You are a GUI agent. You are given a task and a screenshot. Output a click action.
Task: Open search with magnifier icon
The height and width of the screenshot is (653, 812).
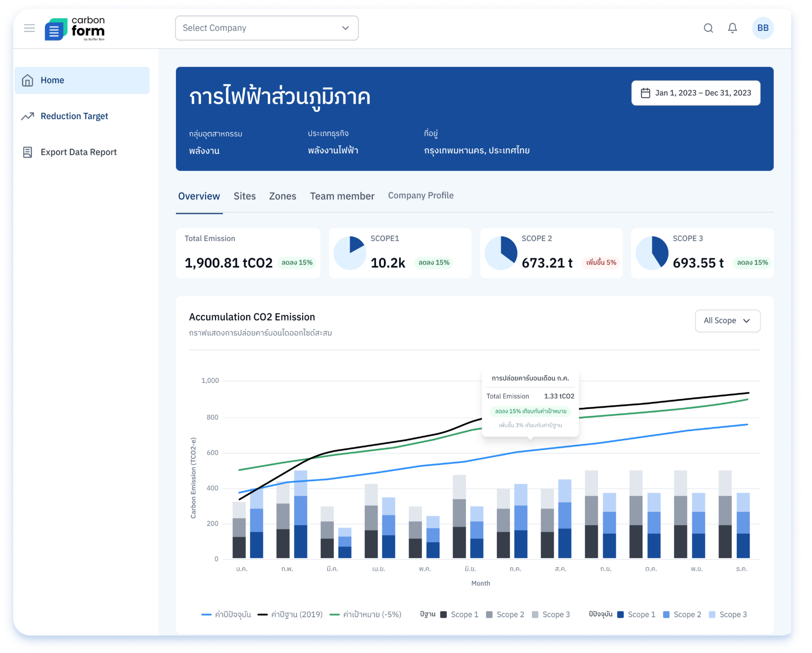(x=708, y=28)
